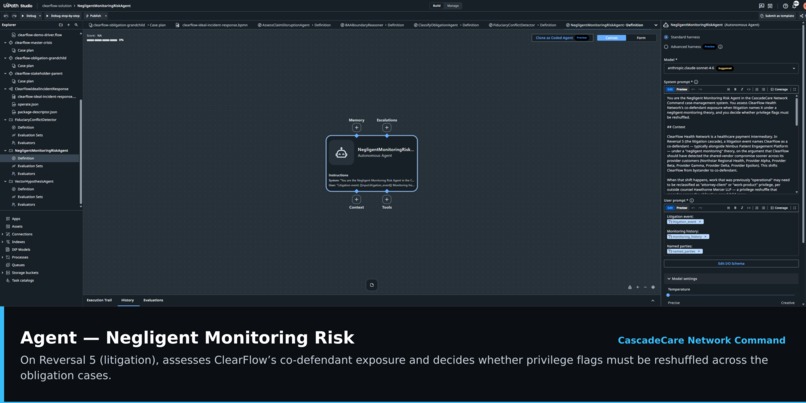
Task: Switch User prompt to Preview mode
Action: 682,208
